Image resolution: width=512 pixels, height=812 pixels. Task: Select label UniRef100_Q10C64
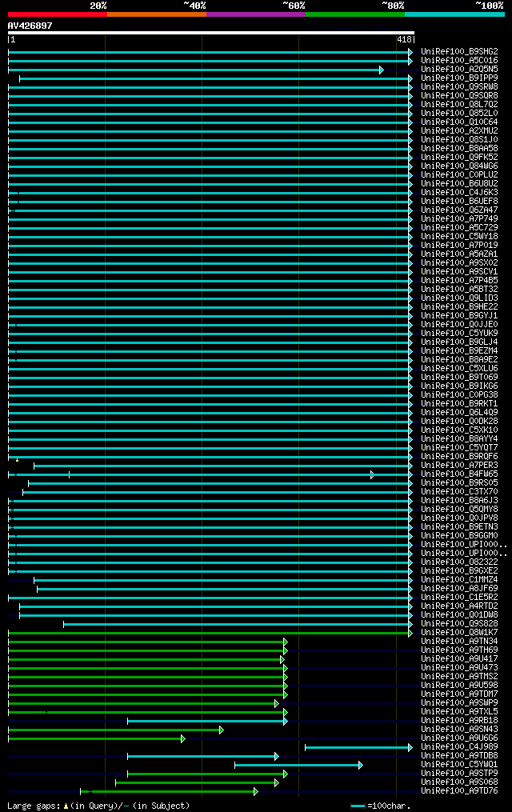coord(459,122)
